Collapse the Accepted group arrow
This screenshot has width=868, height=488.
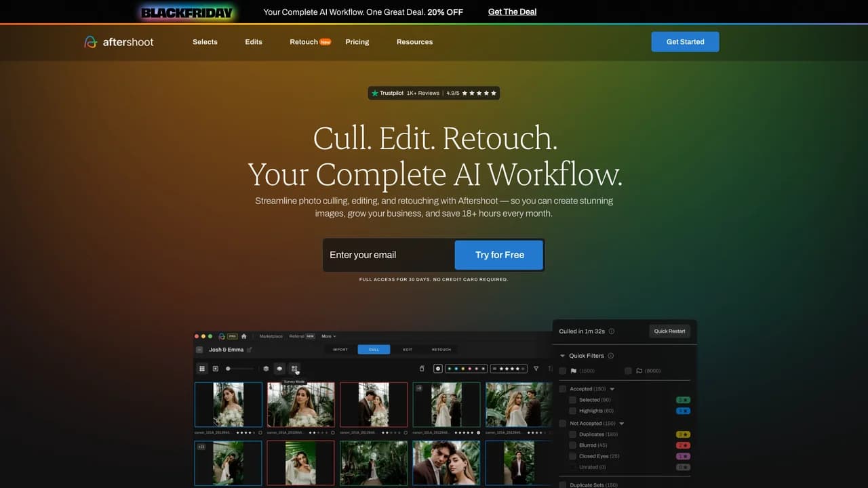coord(612,389)
